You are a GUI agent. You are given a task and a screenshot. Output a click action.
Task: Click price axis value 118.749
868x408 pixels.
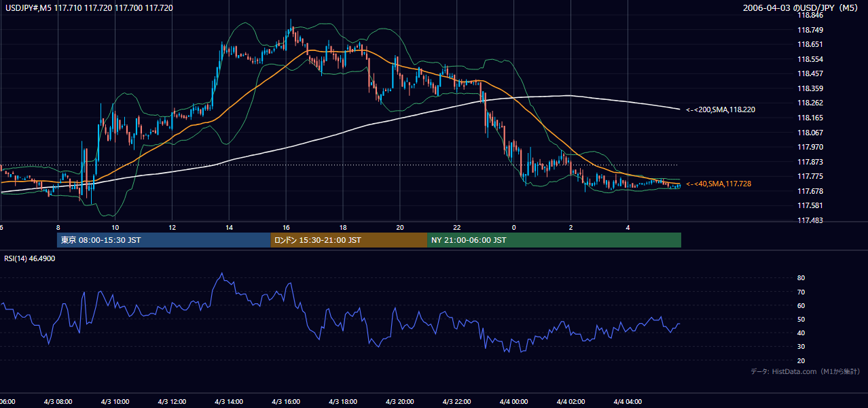(811, 30)
